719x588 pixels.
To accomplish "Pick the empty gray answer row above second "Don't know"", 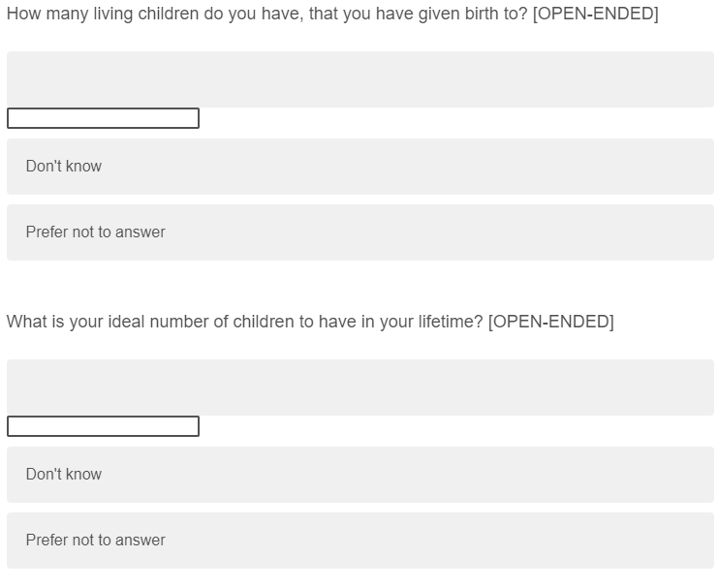I will [359, 387].
